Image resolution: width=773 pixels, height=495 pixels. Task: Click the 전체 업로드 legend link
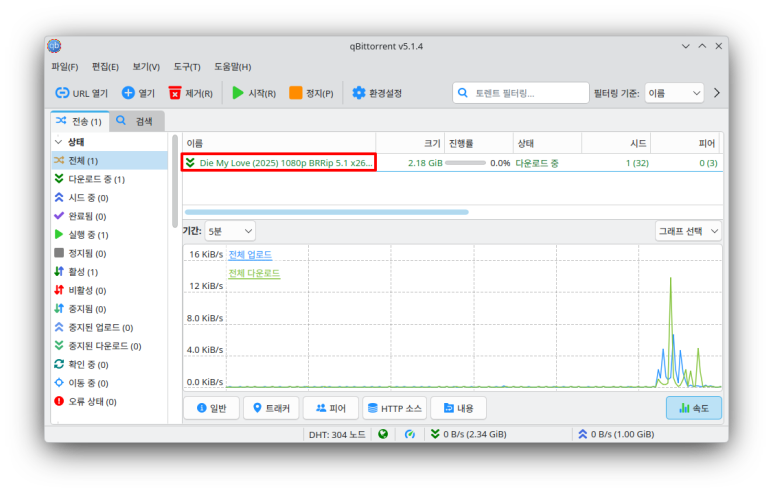click(250, 254)
